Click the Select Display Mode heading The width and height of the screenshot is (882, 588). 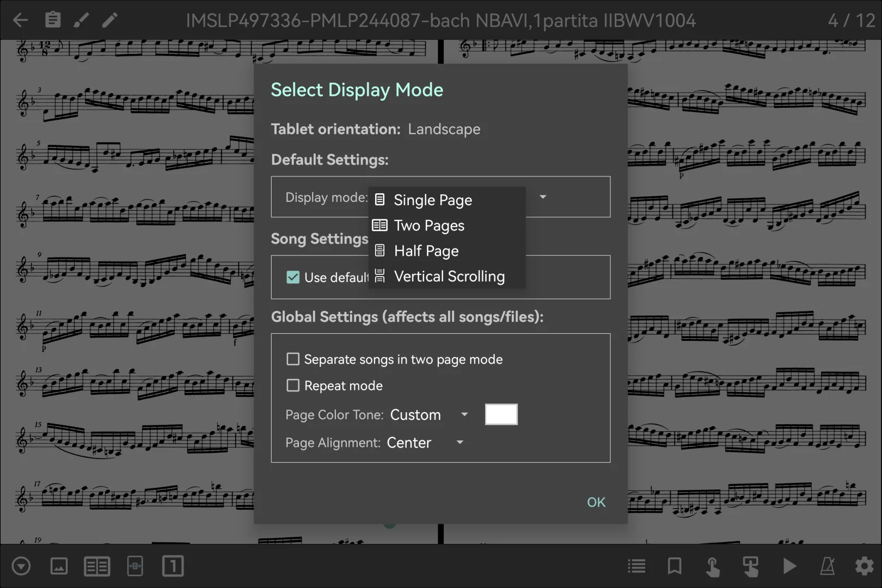coord(357,90)
